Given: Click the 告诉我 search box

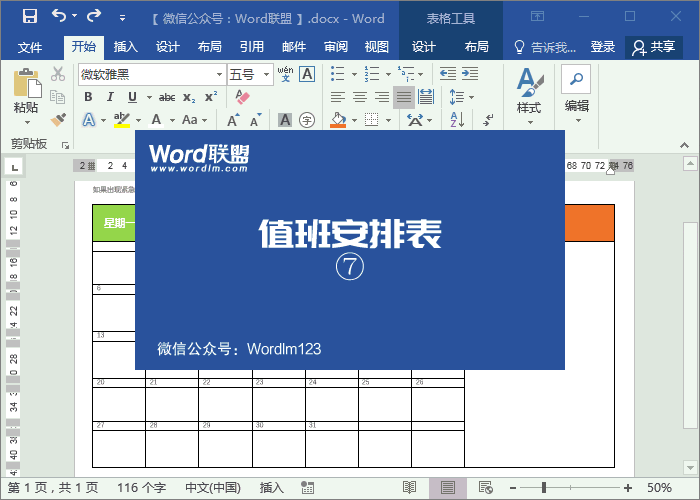Looking at the screenshot, I should [x=545, y=47].
